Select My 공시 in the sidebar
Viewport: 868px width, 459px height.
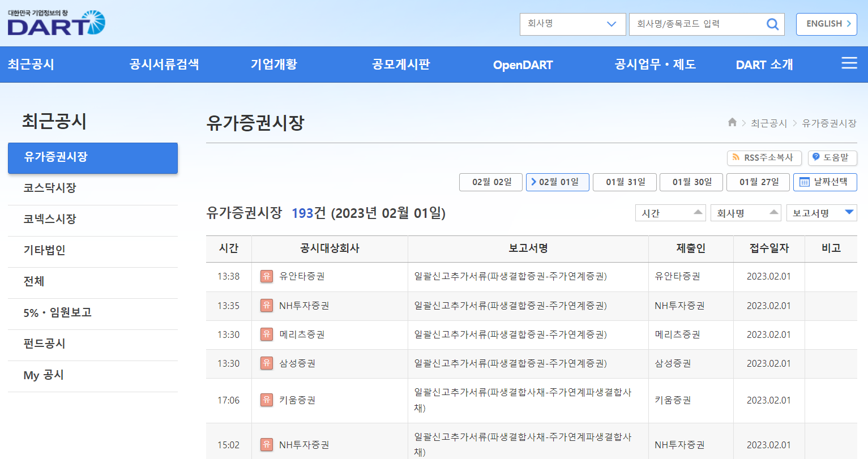[93, 376]
